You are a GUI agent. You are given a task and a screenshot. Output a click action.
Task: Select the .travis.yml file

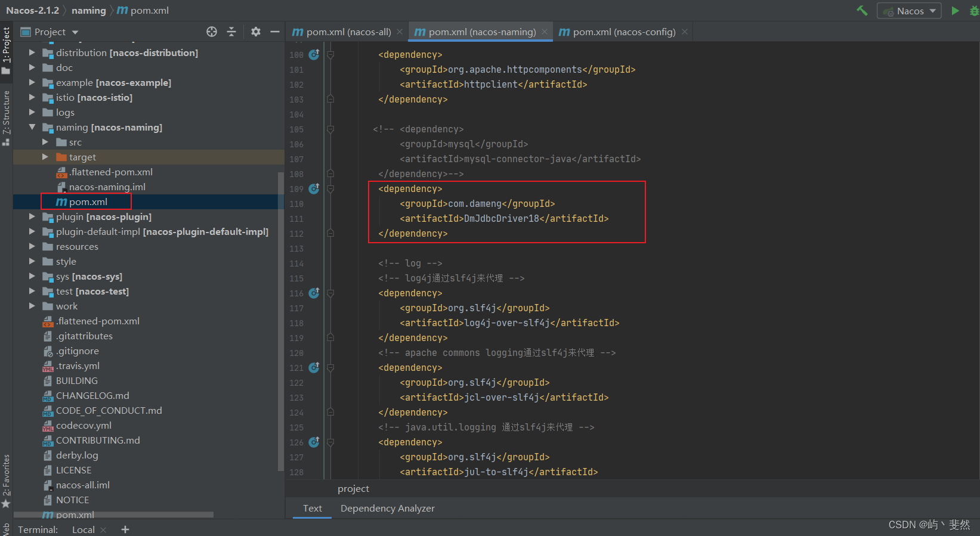click(78, 365)
